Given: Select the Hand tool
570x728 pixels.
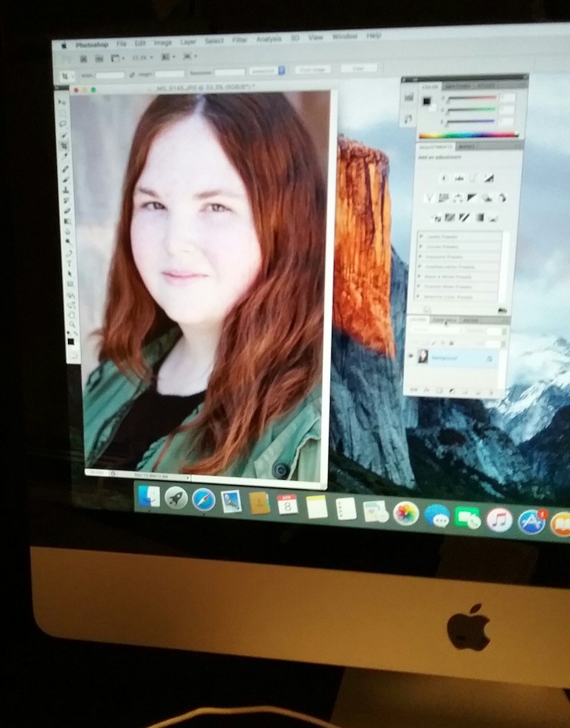Looking at the screenshot, I should 72,315.
